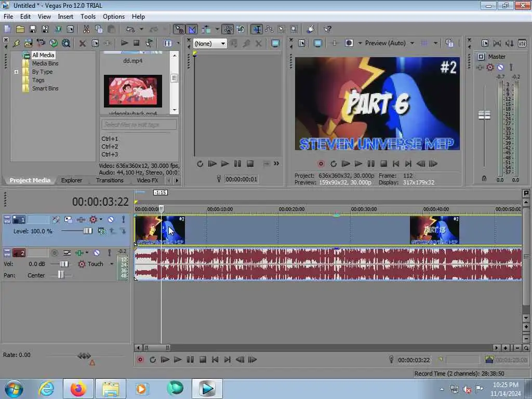
Task: Click the What's This Help icon
Action: click(327, 30)
